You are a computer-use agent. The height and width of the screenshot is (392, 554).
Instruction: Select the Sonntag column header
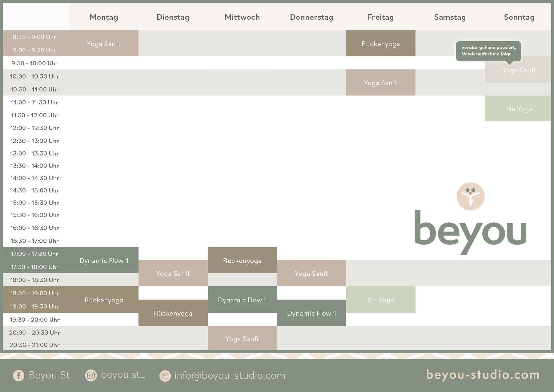[x=519, y=17]
